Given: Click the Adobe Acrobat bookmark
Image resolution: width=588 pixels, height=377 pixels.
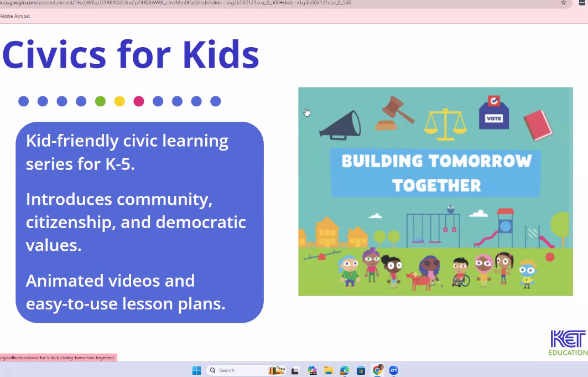Looking at the screenshot, I should [x=15, y=16].
